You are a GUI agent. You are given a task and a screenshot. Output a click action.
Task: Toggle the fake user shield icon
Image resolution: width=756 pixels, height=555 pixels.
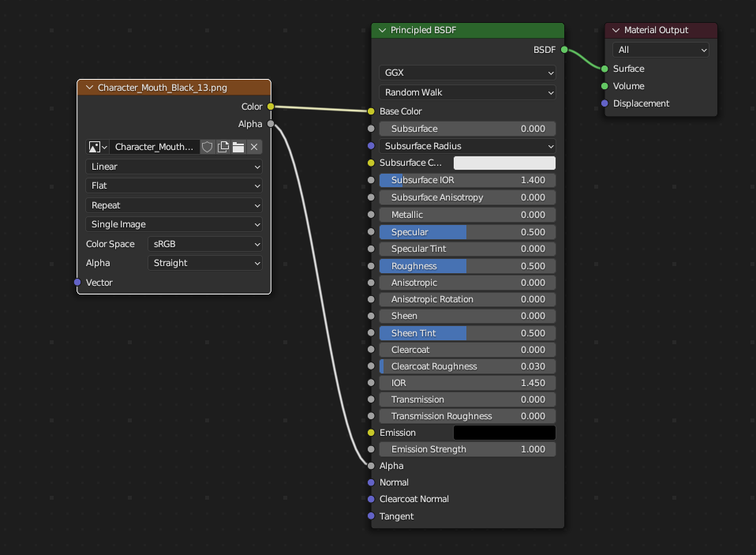[x=208, y=147]
